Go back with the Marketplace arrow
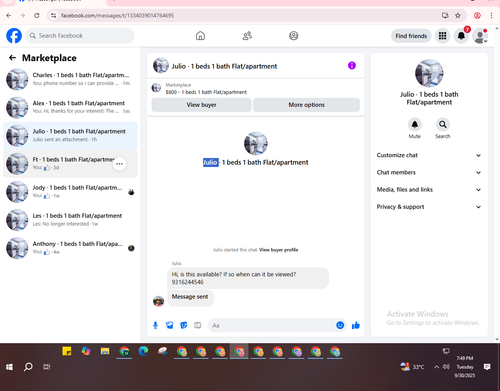Screen dimensions: 500x391 click(x=12, y=58)
